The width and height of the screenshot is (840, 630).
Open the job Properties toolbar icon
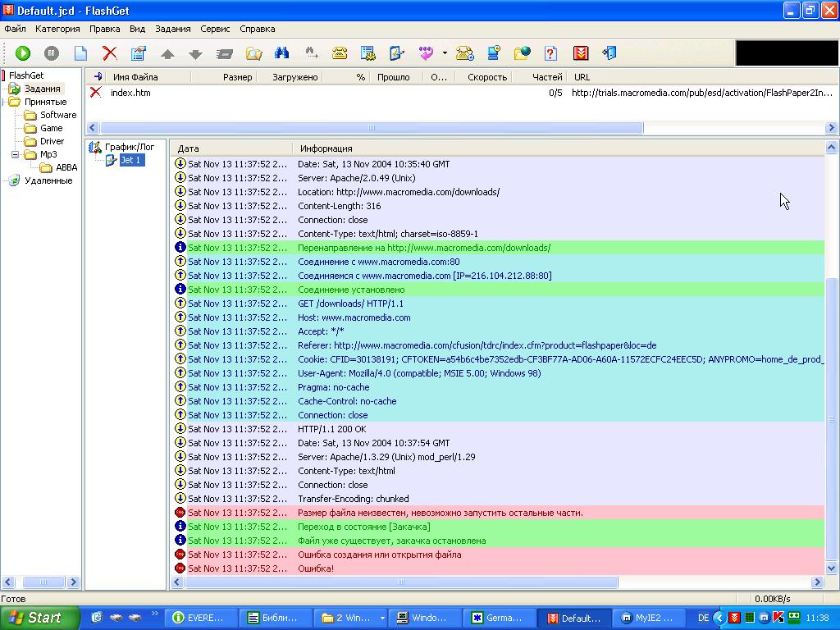[138, 53]
